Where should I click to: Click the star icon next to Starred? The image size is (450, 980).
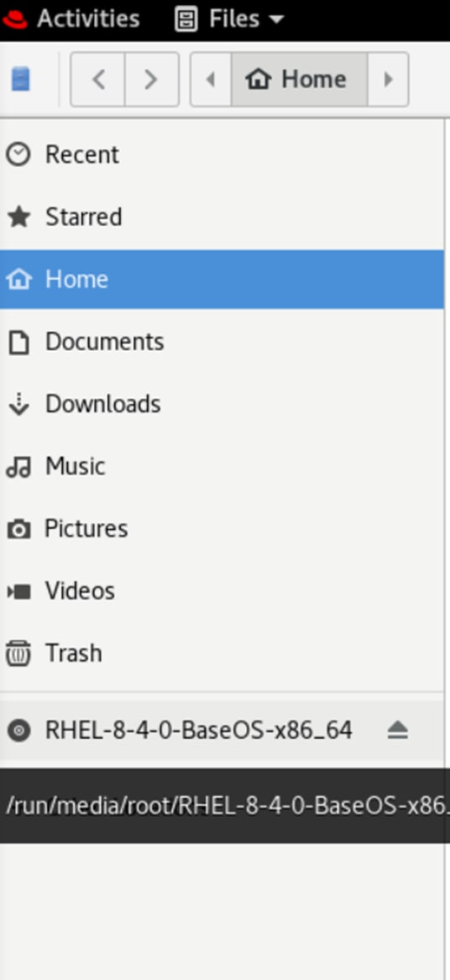tap(18, 217)
